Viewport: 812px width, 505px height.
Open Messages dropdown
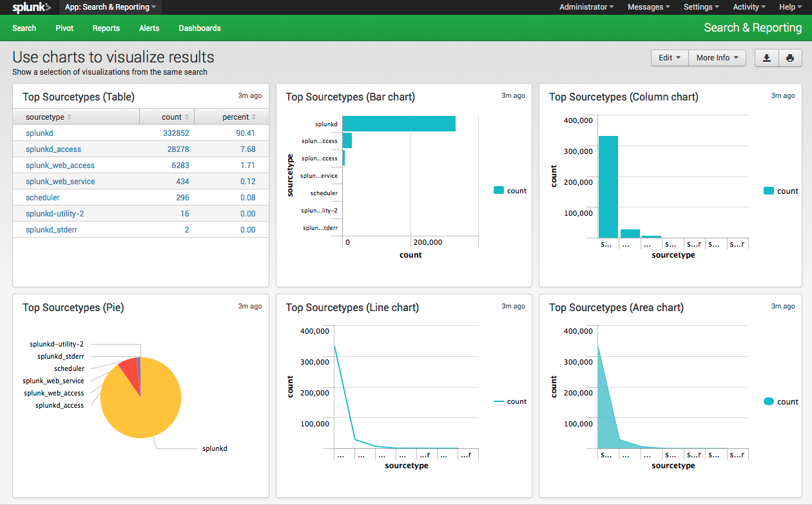(649, 7)
